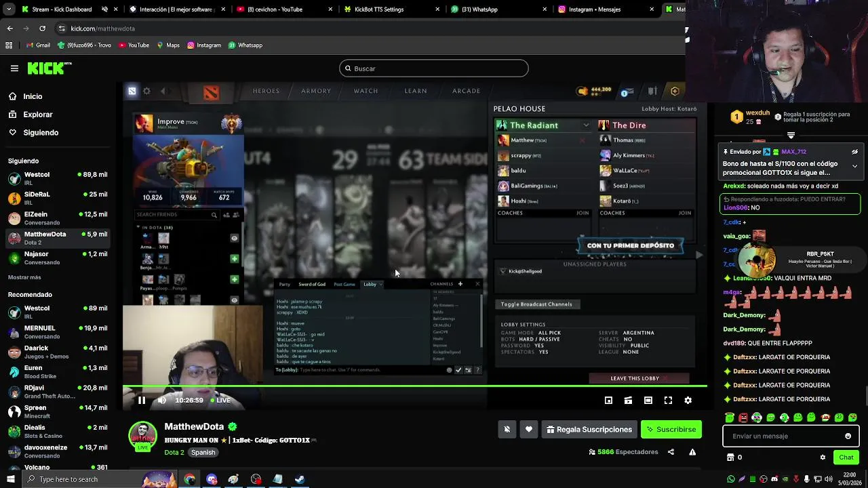Open emoji picker in message box
This screenshot has width=868, height=488.
click(848, 436)
